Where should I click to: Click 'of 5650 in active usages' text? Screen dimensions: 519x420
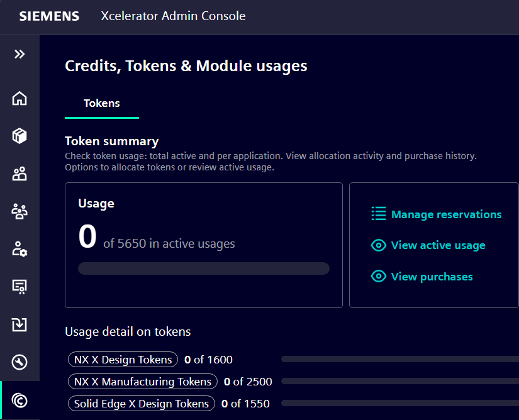click(x=169, y=244)
